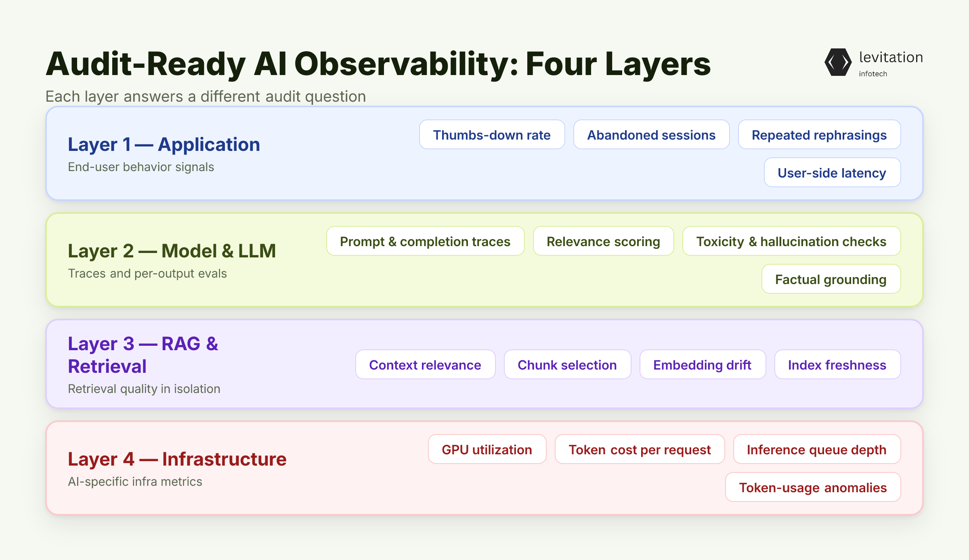Click the subtitle 'Each layer answers a different audit question'
Image resolution: width=969 pixels, height=560 pixels.
point(206,96)
